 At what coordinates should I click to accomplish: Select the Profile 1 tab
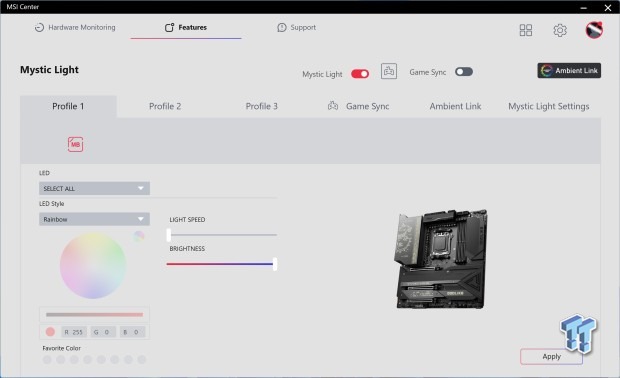point(68,106)
